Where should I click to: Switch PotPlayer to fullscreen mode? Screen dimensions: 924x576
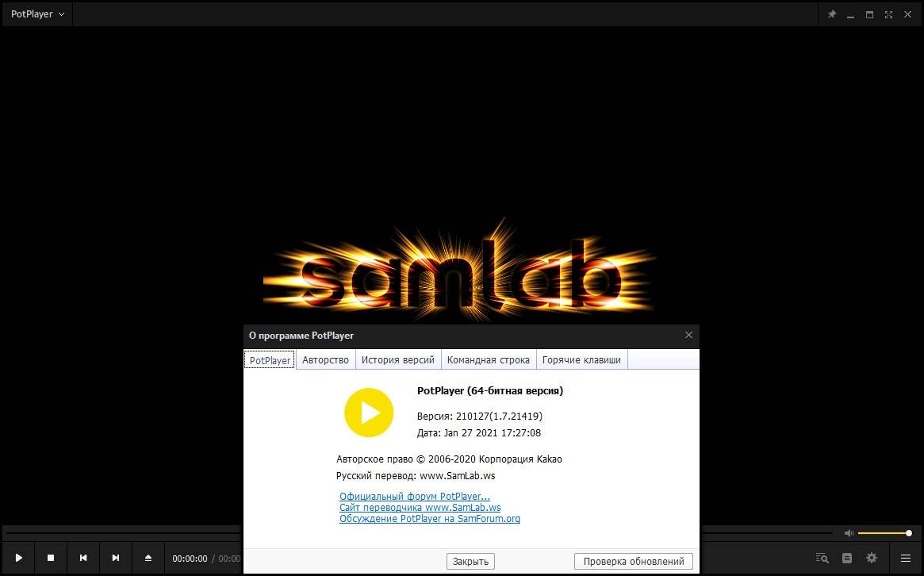(x=888, y=14)
